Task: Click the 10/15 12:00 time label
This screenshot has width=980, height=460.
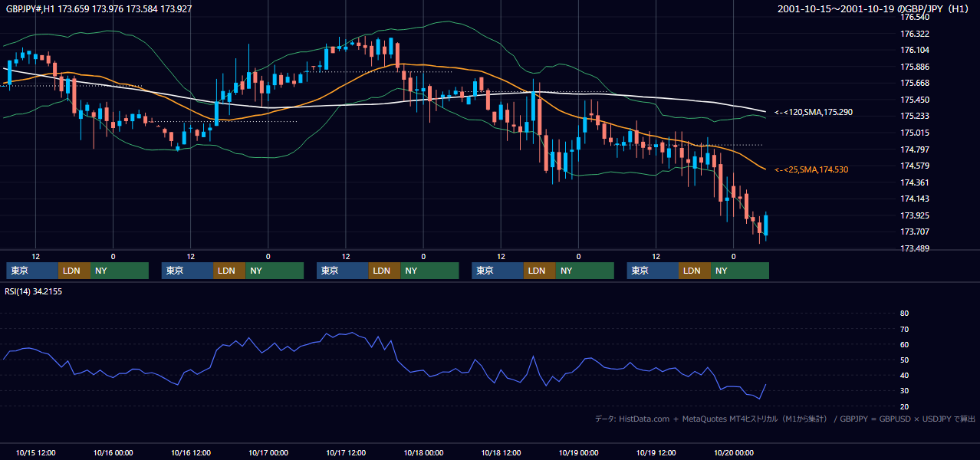Action: (35, 452)
